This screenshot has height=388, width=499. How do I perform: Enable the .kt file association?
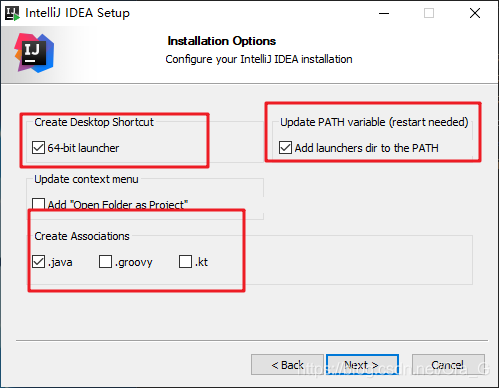point(185,262)
